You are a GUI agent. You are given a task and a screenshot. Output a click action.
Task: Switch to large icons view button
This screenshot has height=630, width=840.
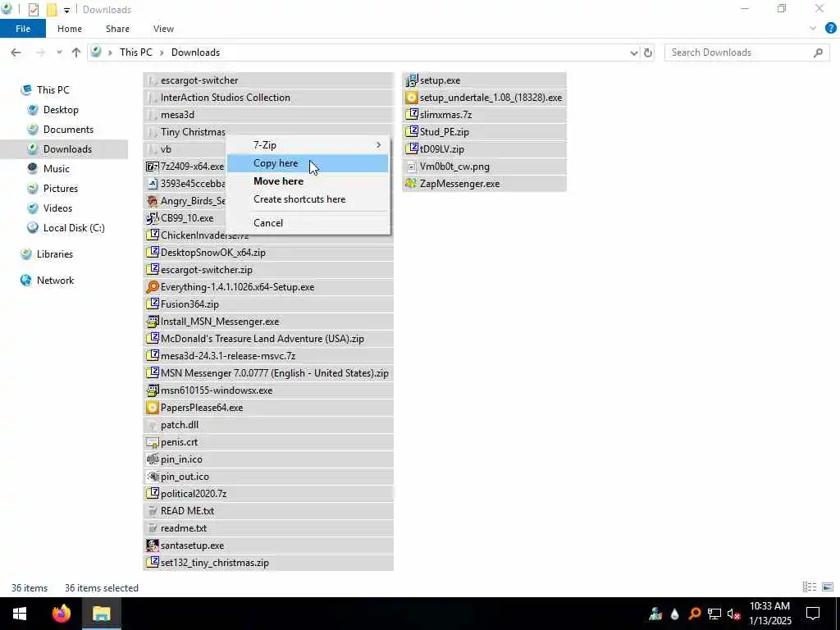click(828, 587)
